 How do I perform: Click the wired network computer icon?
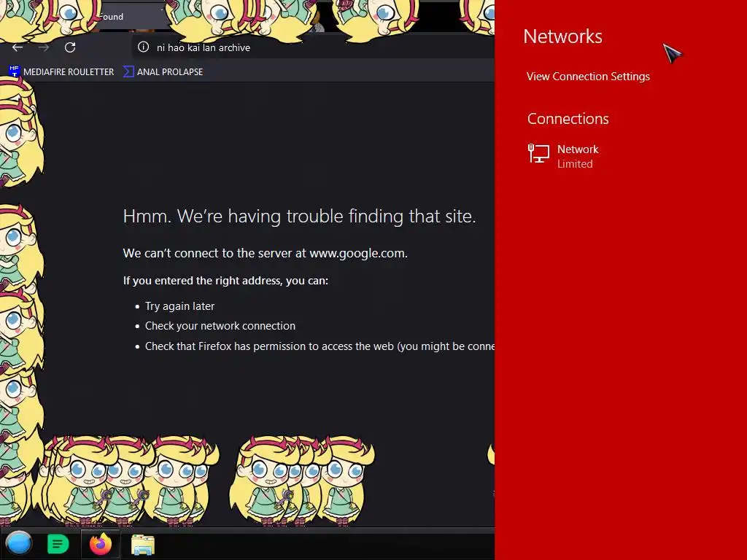tap(538, 153)
